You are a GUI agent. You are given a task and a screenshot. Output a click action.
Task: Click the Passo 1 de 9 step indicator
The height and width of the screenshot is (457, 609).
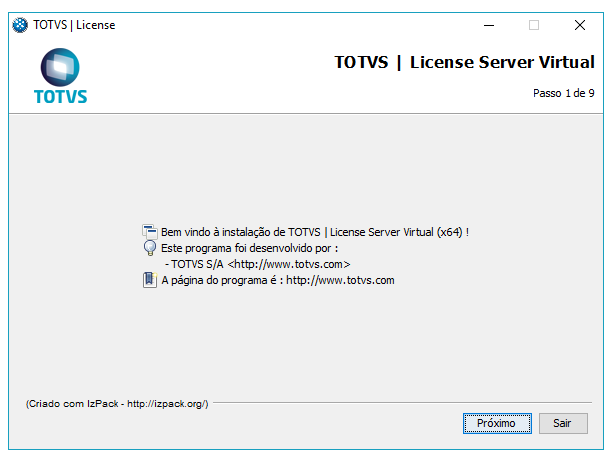pyautogui.click(x=565, y=93)
